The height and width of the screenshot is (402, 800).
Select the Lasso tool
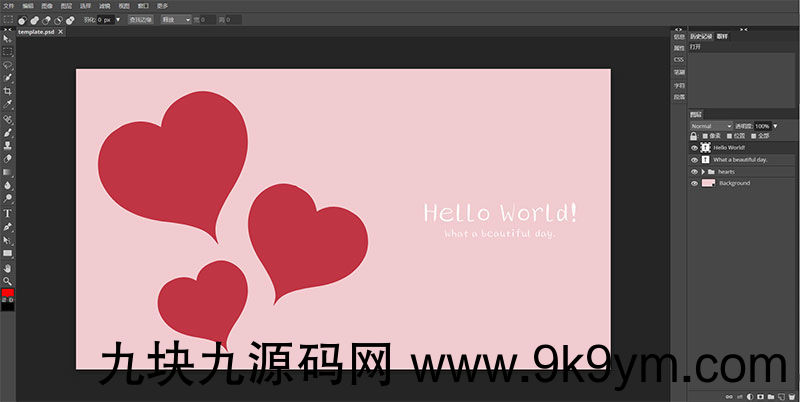tap(7, 65)
